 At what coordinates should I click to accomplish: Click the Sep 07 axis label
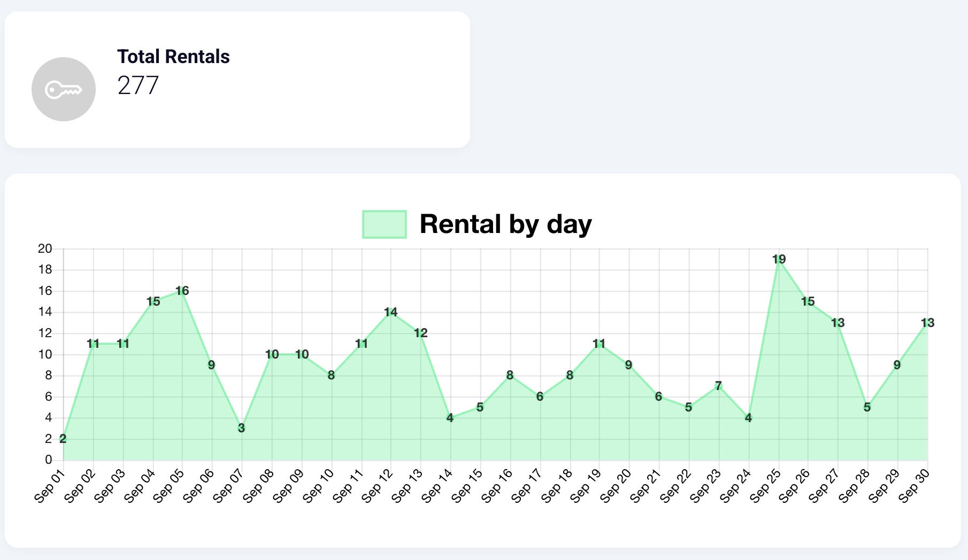[228, 486]
